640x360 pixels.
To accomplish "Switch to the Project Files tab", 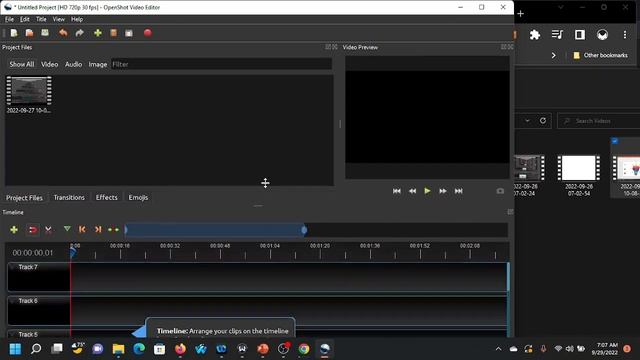I will pyautogui.click(x=24, y=198).
